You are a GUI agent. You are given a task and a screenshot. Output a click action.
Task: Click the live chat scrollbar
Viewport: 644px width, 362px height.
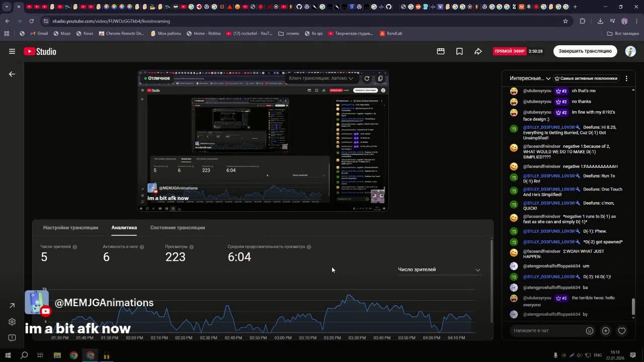633,306
